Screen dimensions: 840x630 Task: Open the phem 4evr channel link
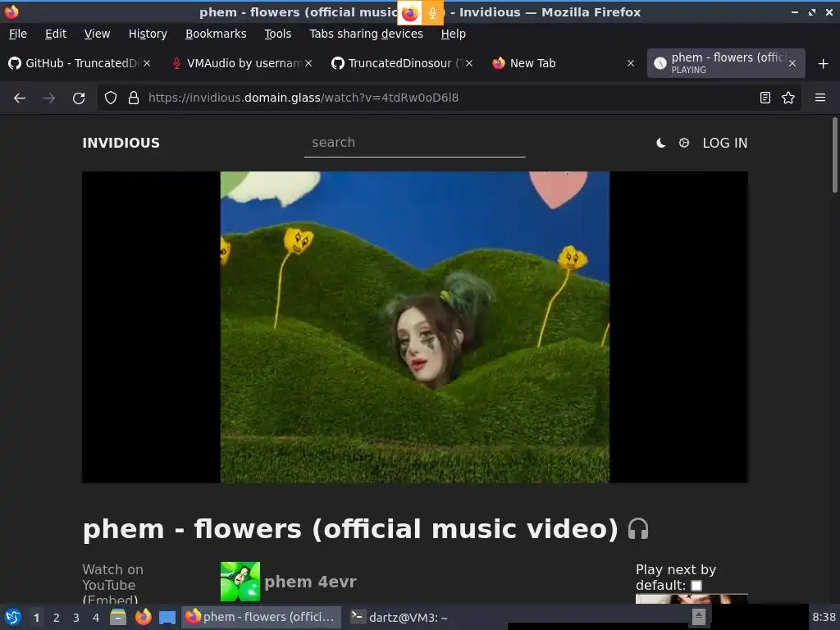(x=310, y=582)
